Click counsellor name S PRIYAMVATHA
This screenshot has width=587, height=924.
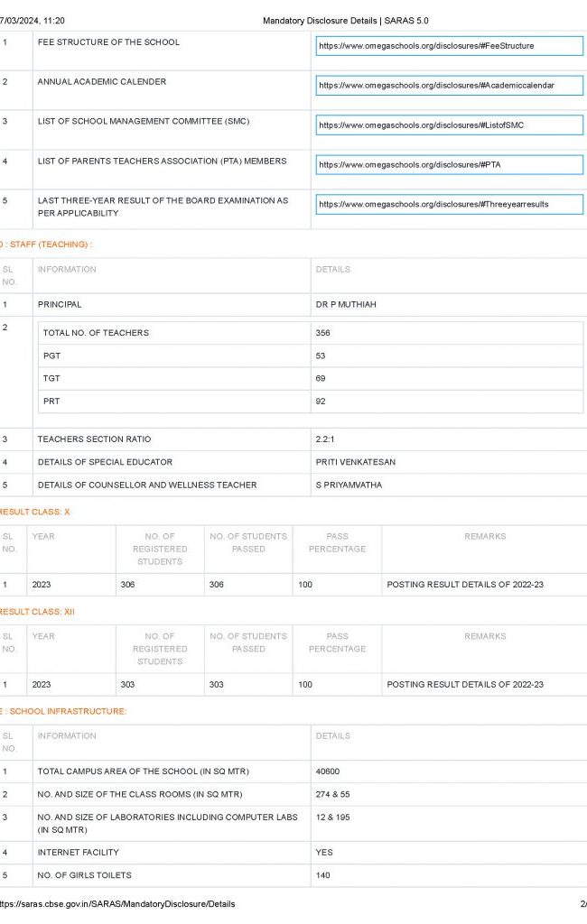pos(349,485)
